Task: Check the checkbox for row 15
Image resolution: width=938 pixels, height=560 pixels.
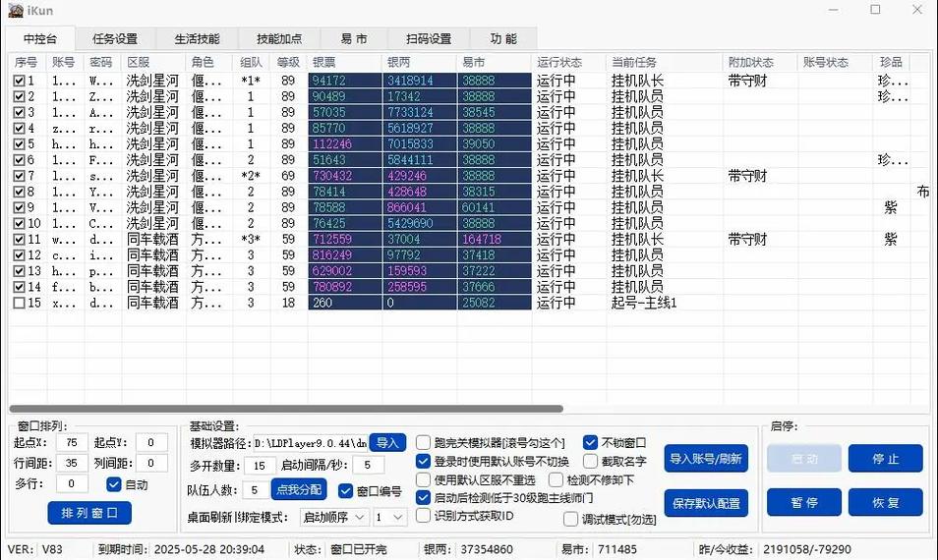Action: 19,303
